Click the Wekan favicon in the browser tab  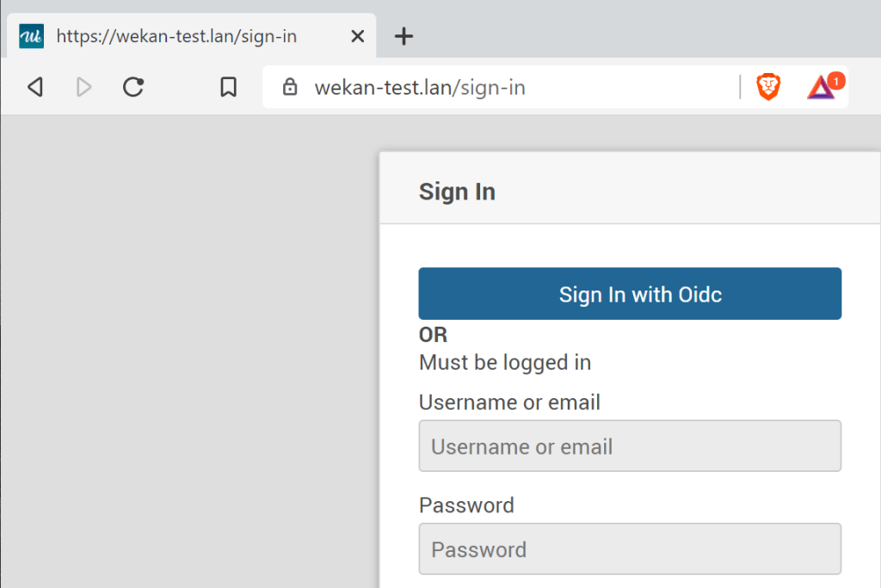point(32,36)
